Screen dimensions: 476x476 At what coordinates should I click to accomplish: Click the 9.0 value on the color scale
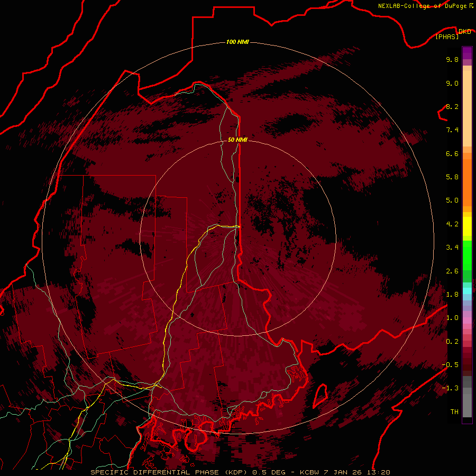pyautogui.click(x=452, y=83)
